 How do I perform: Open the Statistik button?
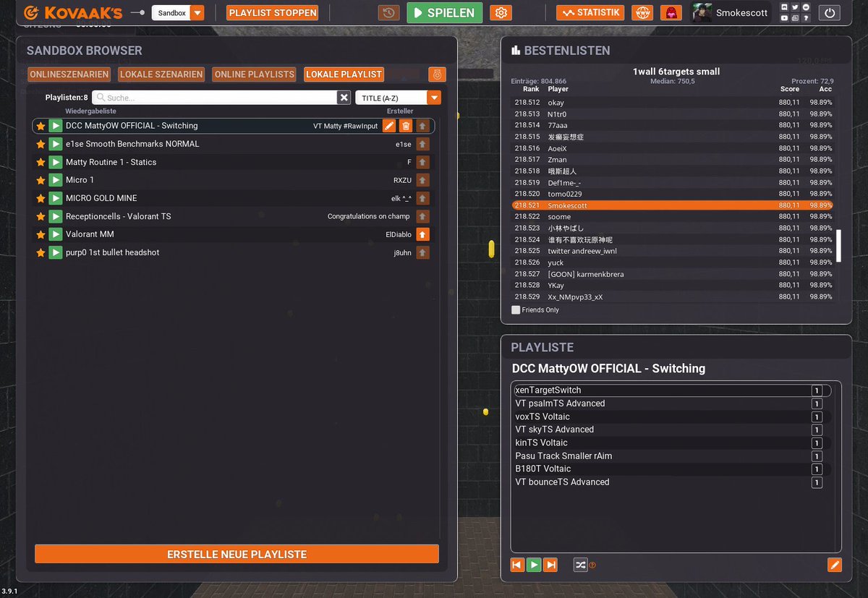pos(590,12)
